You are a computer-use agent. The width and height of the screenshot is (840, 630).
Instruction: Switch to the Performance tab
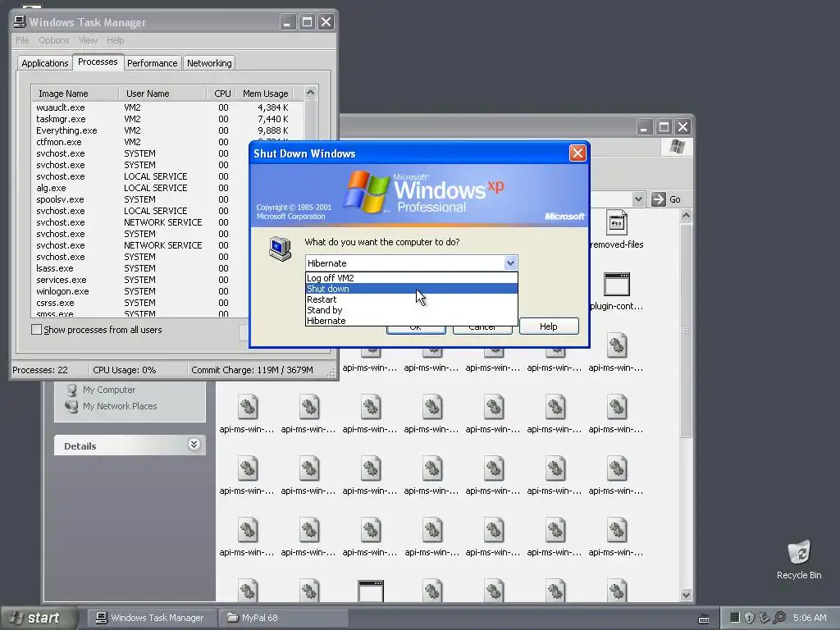[x=152, y=63]
